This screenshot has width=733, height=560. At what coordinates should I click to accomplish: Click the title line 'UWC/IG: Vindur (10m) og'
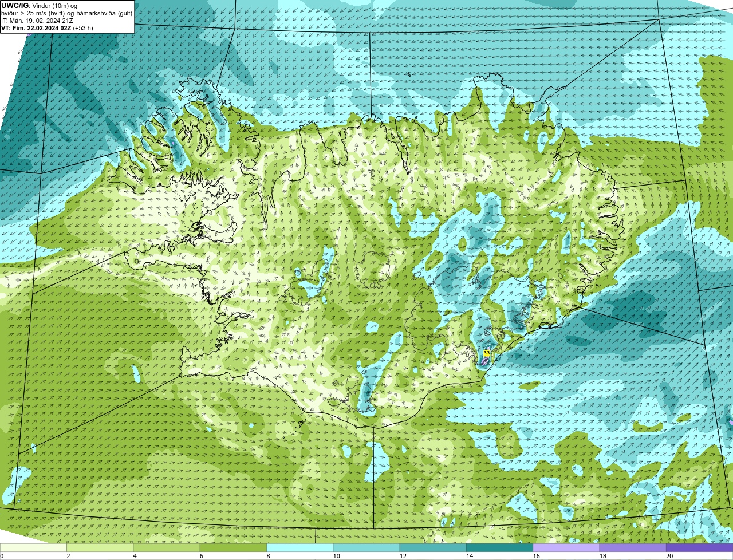[x=39, y=6]
